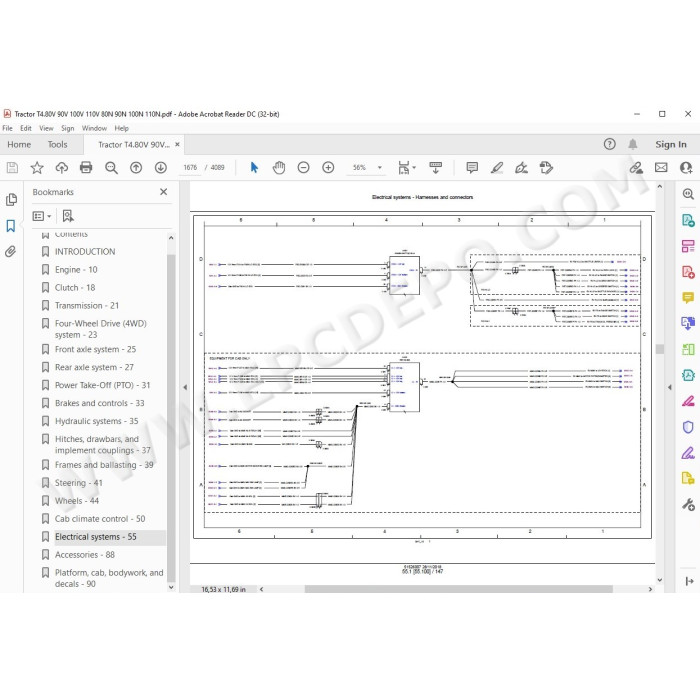Image resolution: width=700 pixels, height=700 pixels.
Task: Open the Sign menu
Action: pyautogui.click(x=67, y=128)
